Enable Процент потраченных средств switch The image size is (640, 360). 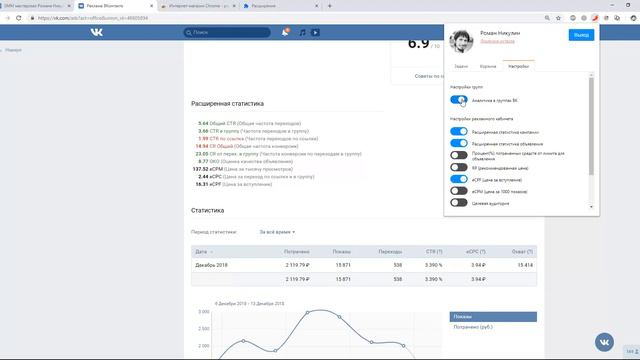click(459, 155)
